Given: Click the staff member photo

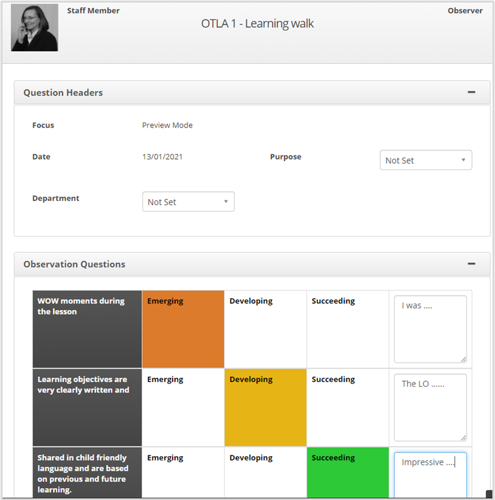Looking at the screenshot, I should pos(34,28).
